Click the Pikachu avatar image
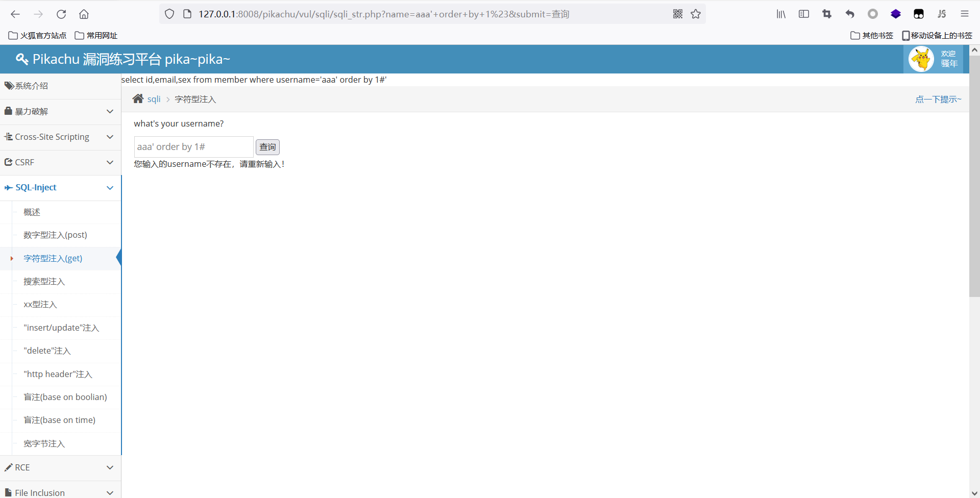 click(921, 59)
